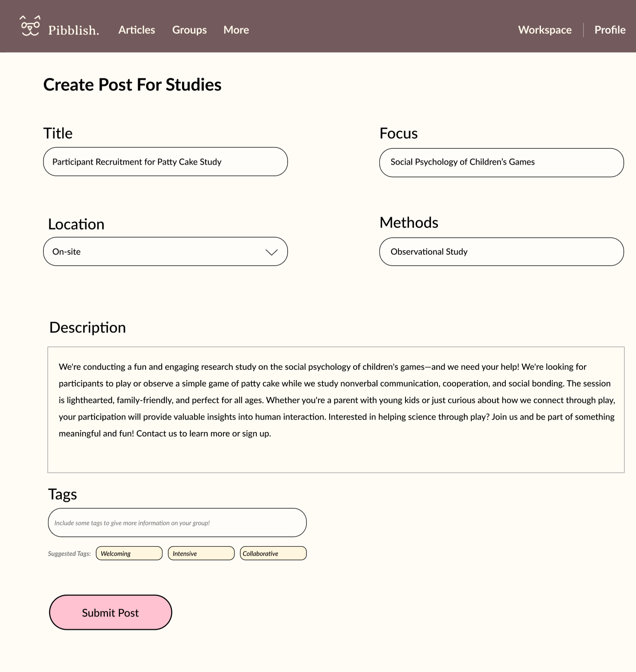Open Workspace from the top bar

545,30
